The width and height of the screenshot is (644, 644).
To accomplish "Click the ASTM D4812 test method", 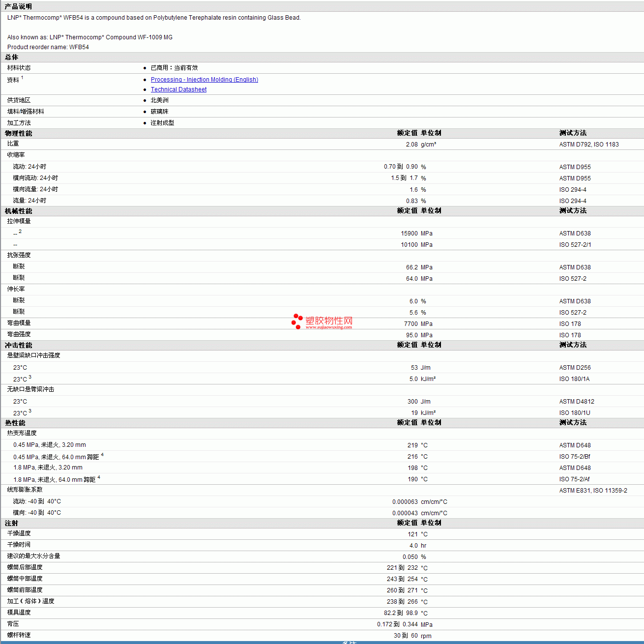I will [577, 402].
